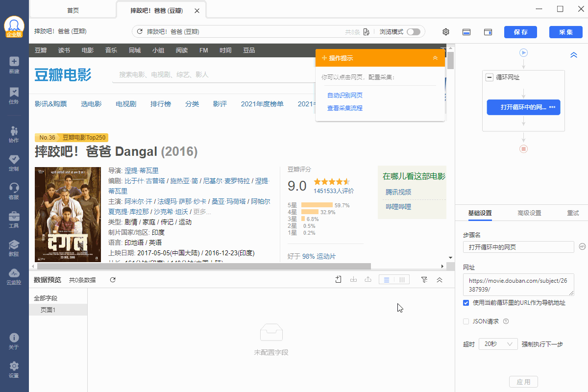Click the import download icon in data preview
This screenshot has height=392, width=588.
(x=353, y=279)
